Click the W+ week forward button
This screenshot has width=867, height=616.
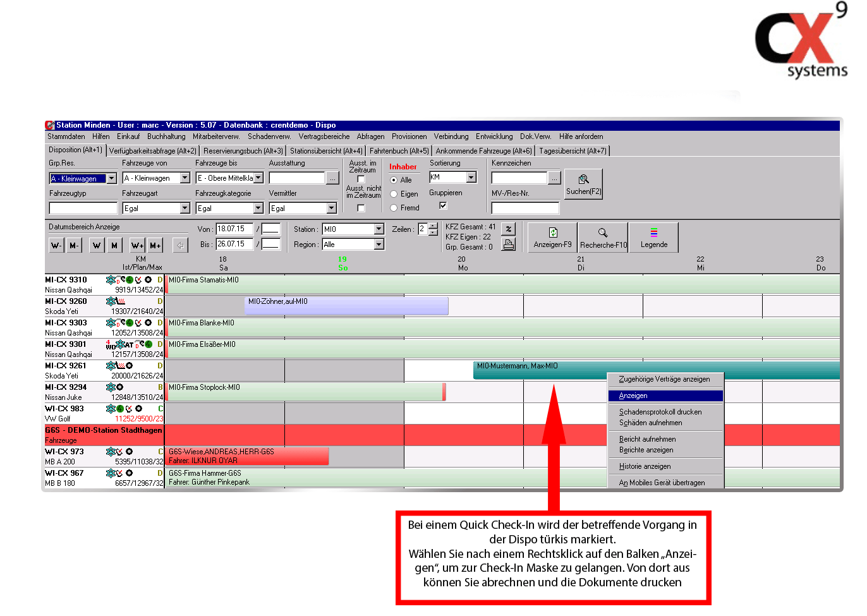coord(137,245)
